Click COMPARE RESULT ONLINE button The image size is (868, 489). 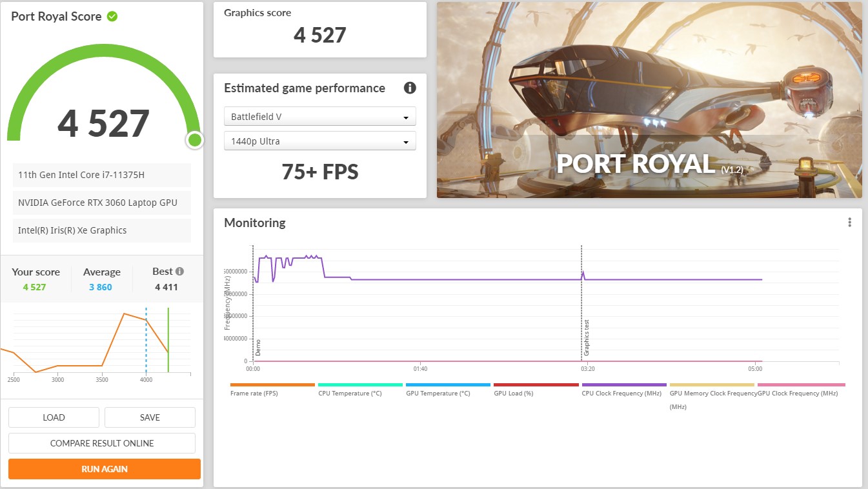[x=102, y=443]
